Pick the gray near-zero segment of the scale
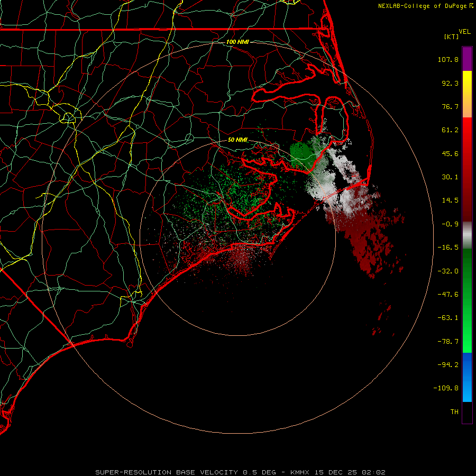This screenshot has width=476, height=476. [x=467, y=235]
